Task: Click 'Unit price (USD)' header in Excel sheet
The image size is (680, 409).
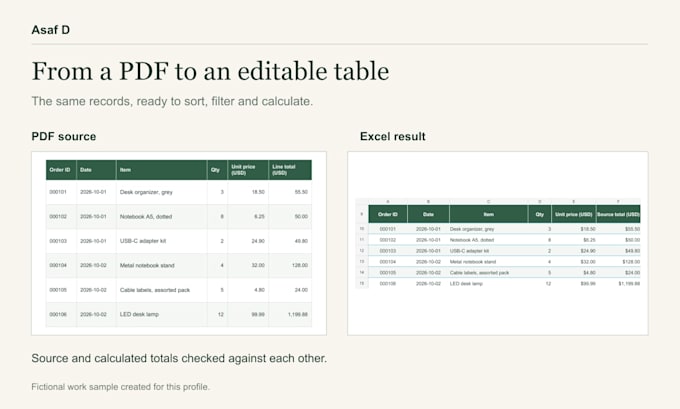Action: tap(574, 214)
